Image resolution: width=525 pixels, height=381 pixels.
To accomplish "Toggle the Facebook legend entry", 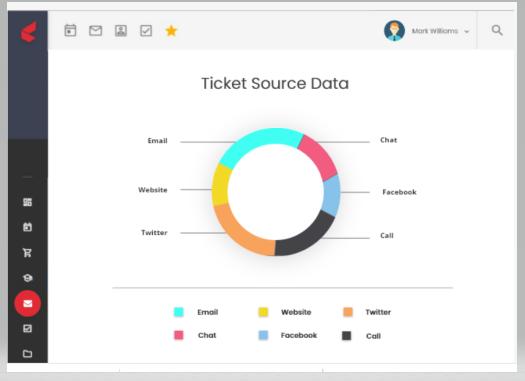I will coord(288,335).
